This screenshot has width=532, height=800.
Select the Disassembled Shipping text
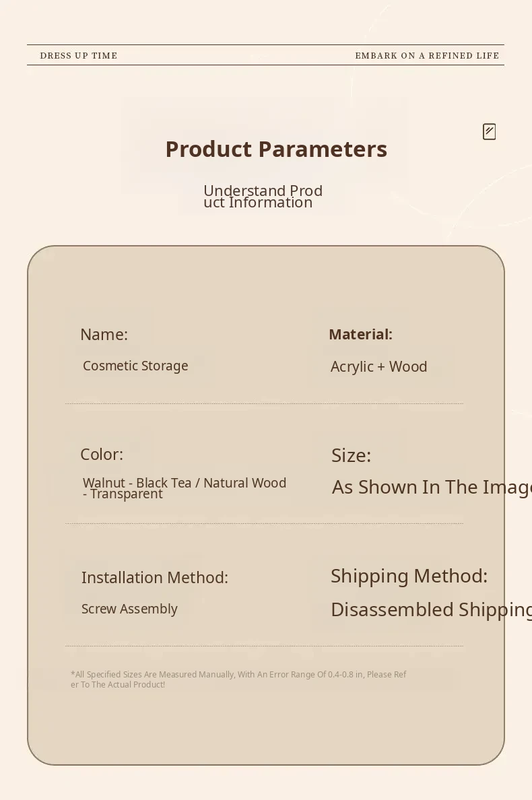pos(431,610)
